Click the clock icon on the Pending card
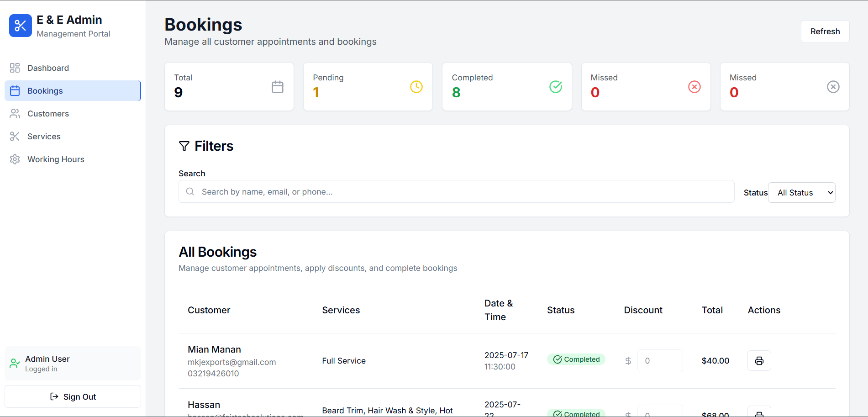 click(416, 86)
